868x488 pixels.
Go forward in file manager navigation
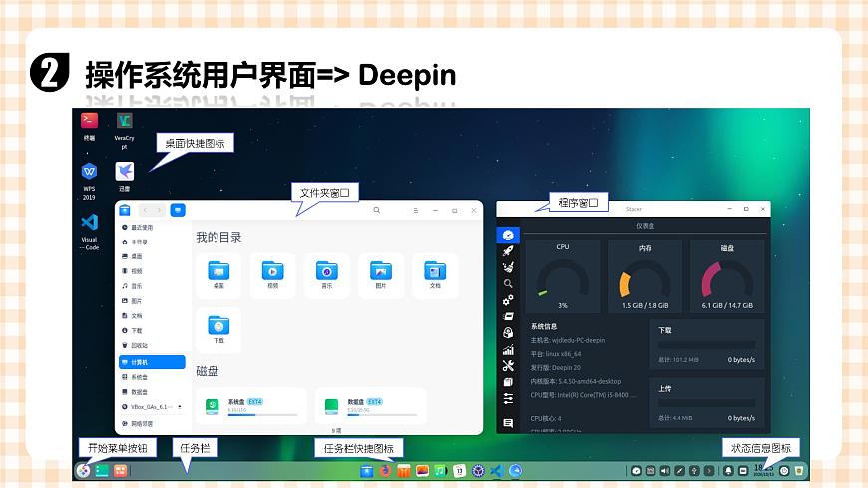(159, 210)
